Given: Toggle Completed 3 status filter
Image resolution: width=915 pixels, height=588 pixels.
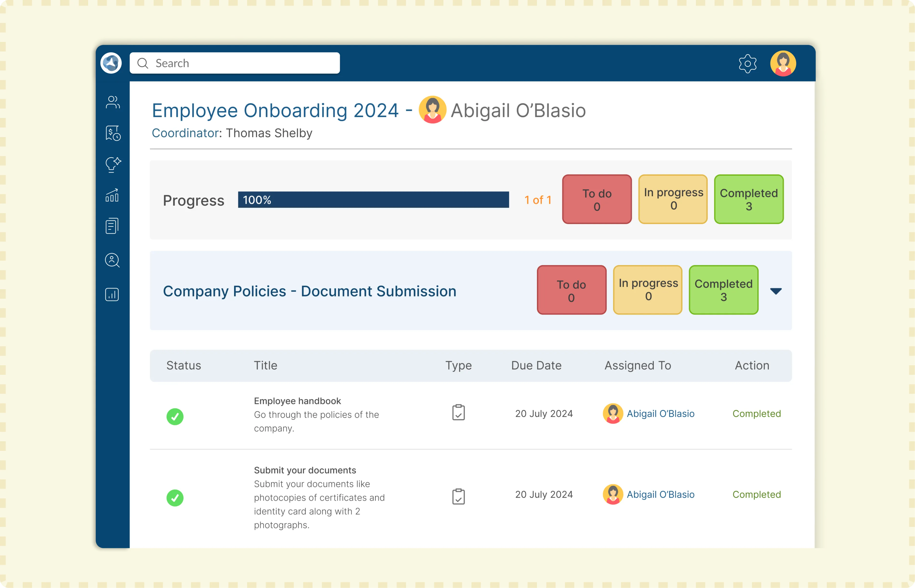Looking at the screenshot, I should 748,199.
